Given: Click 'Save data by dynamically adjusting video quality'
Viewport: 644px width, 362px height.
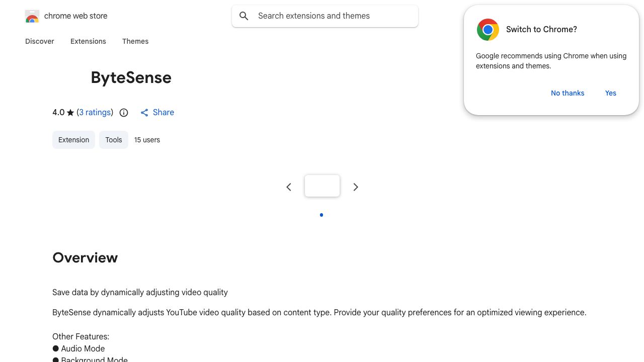Looking at the screenshot, I should pyautogui.click(x=140, y=292).
